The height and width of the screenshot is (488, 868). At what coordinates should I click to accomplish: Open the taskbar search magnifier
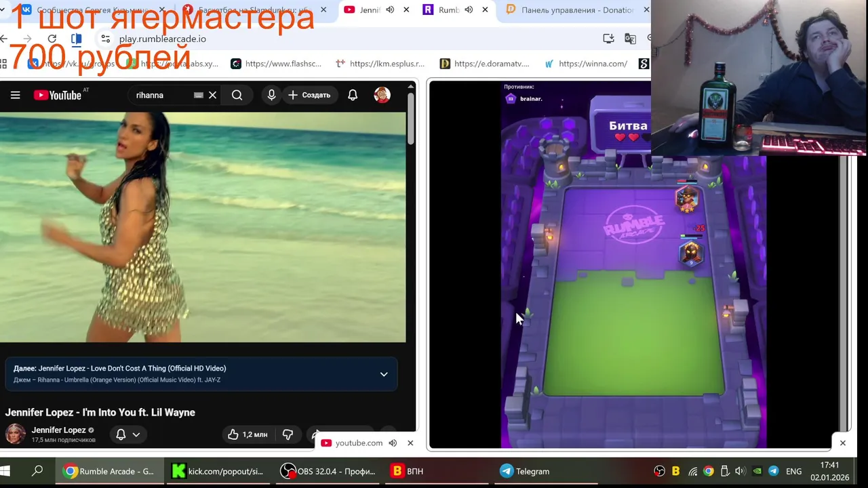37,471
